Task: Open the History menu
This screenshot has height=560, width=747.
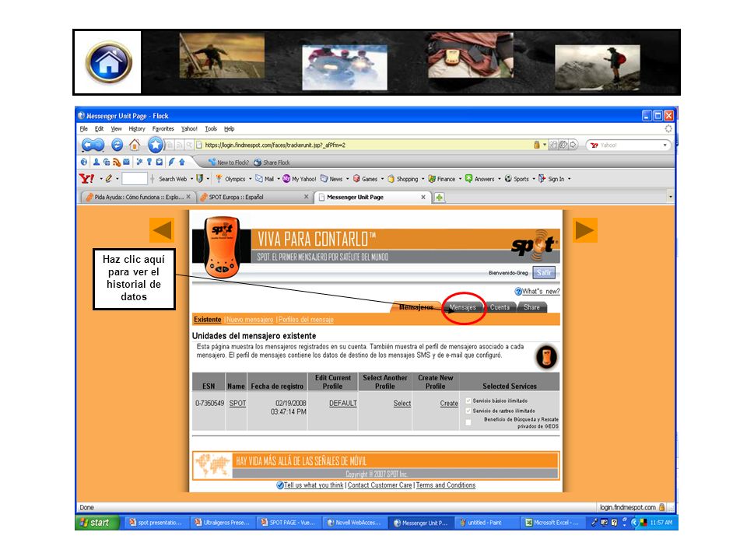Action: point(137,128)
